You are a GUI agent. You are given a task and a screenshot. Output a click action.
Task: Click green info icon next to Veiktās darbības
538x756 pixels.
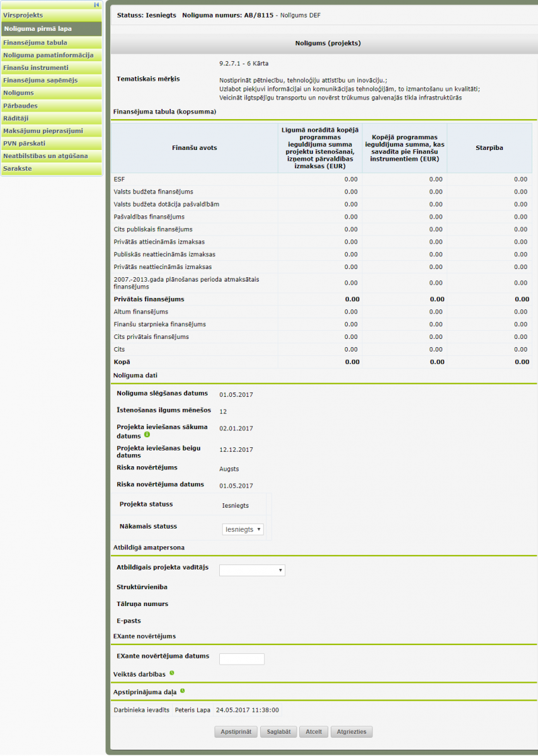(171, 673)
